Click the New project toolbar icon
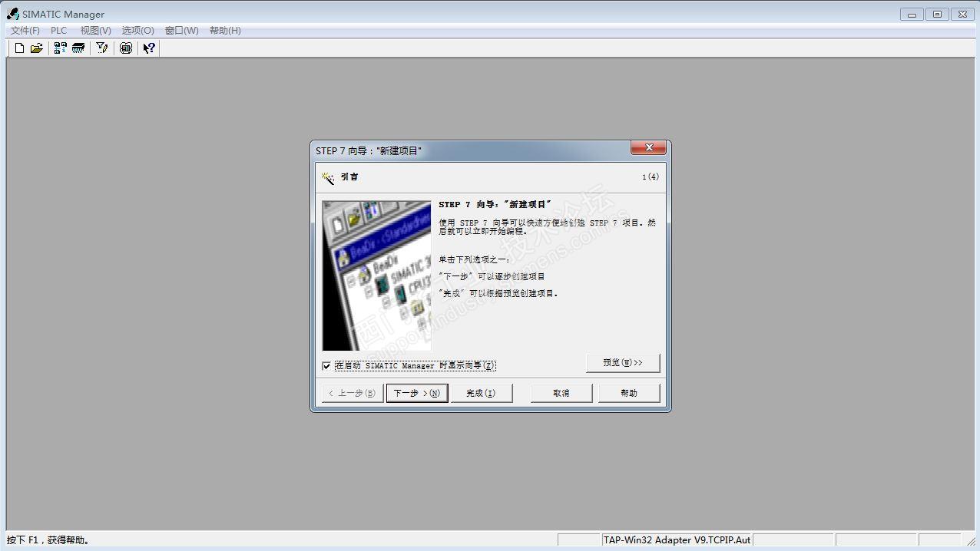This screenshot has width=980, height=551. [20, 48]
